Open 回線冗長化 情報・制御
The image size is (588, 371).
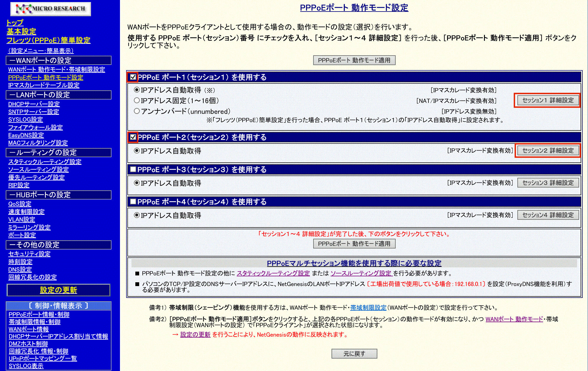coord(38,351)
